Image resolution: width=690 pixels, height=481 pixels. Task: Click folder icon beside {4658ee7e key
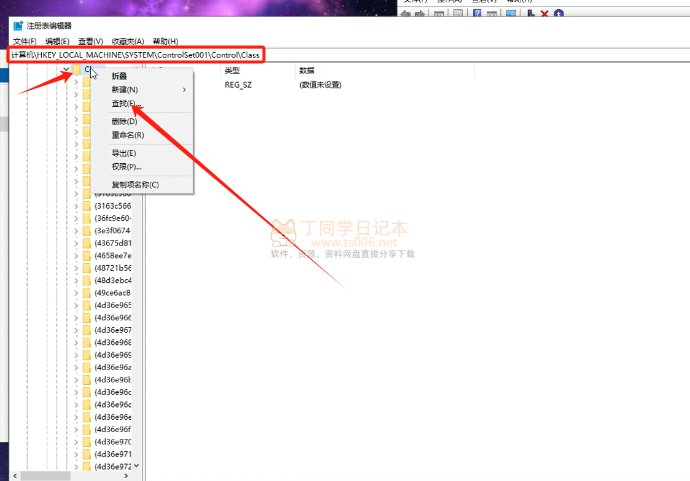pos(87,256)
